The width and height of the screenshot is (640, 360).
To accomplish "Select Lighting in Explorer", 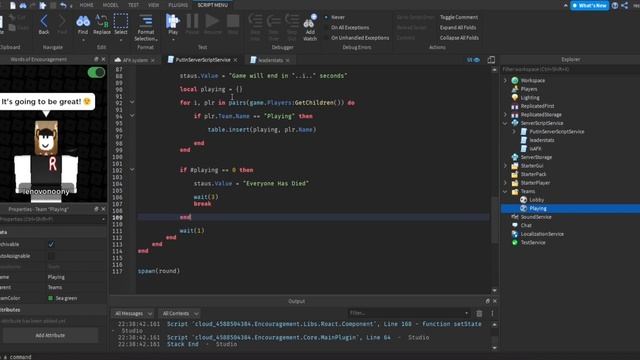I will (530, 98).
